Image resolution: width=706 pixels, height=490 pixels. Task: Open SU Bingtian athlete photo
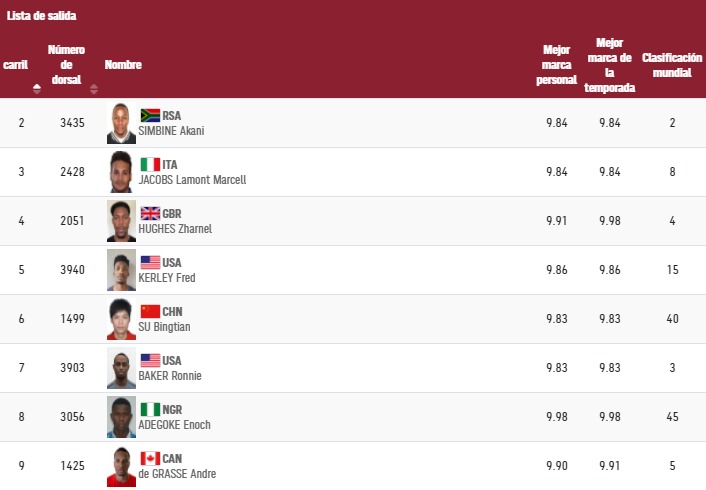tap(121, 319)
